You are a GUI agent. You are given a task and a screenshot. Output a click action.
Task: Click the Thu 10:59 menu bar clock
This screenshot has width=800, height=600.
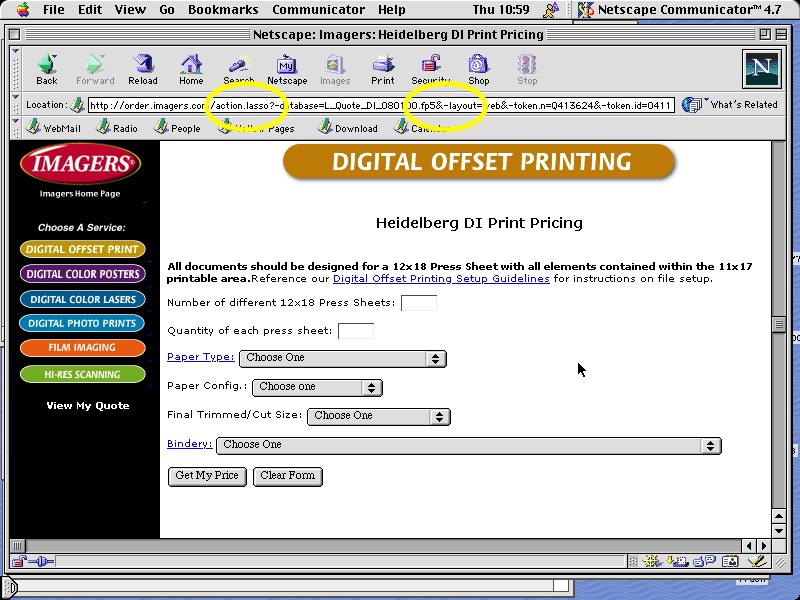coord(501,9)
